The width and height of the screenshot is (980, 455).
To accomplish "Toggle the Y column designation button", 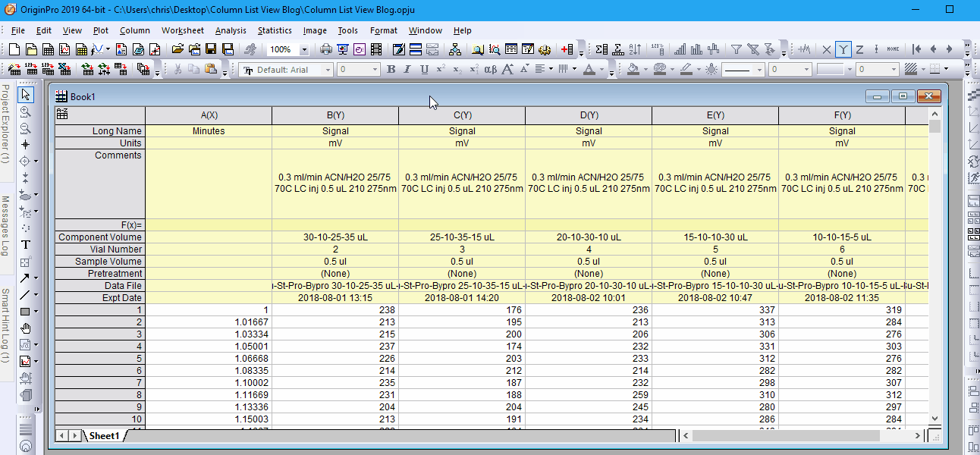I will (843, 49).
